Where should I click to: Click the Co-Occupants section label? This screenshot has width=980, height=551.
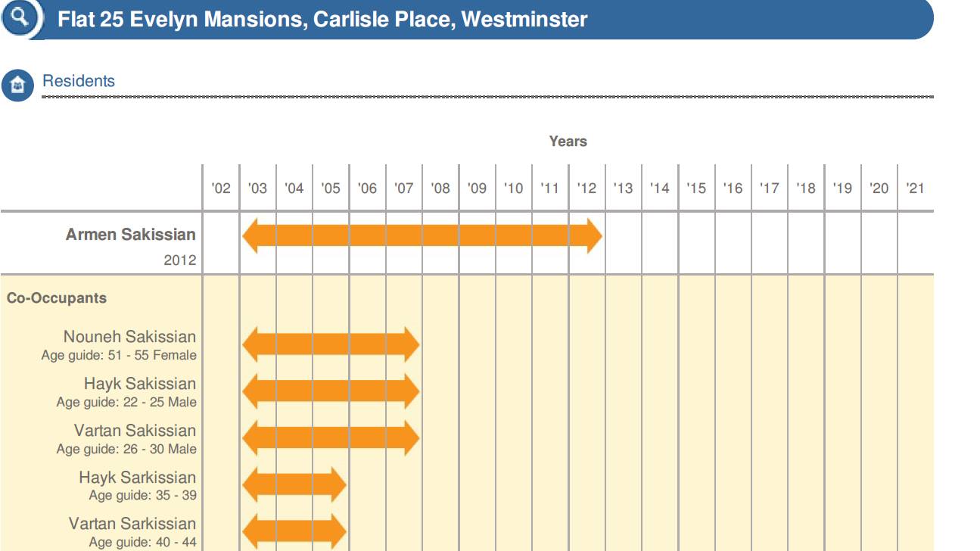57,298
